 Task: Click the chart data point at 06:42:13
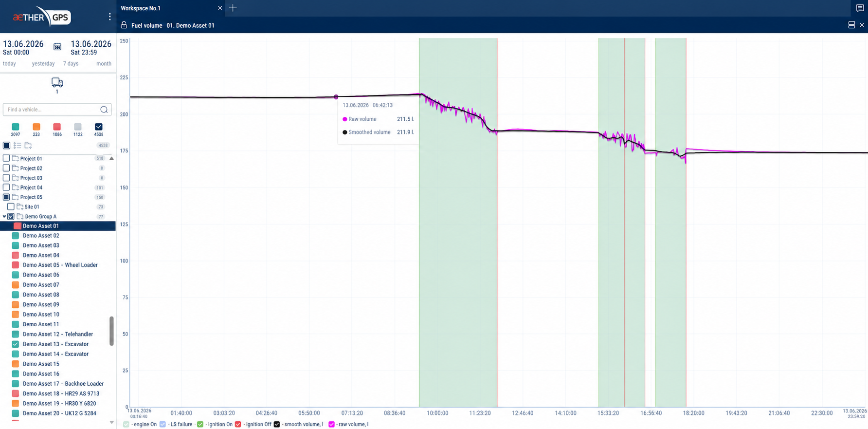[336, 97]
